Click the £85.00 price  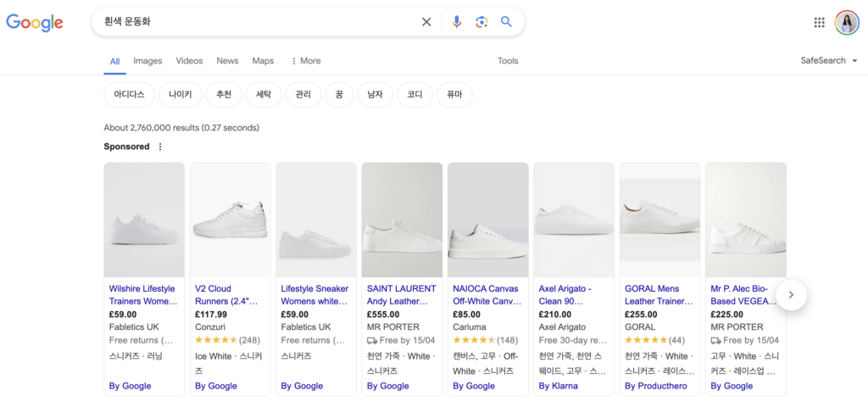coord(467,315)
